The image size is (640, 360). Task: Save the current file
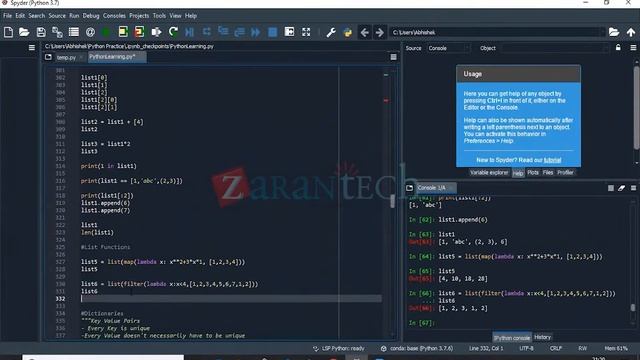(41, 32)
